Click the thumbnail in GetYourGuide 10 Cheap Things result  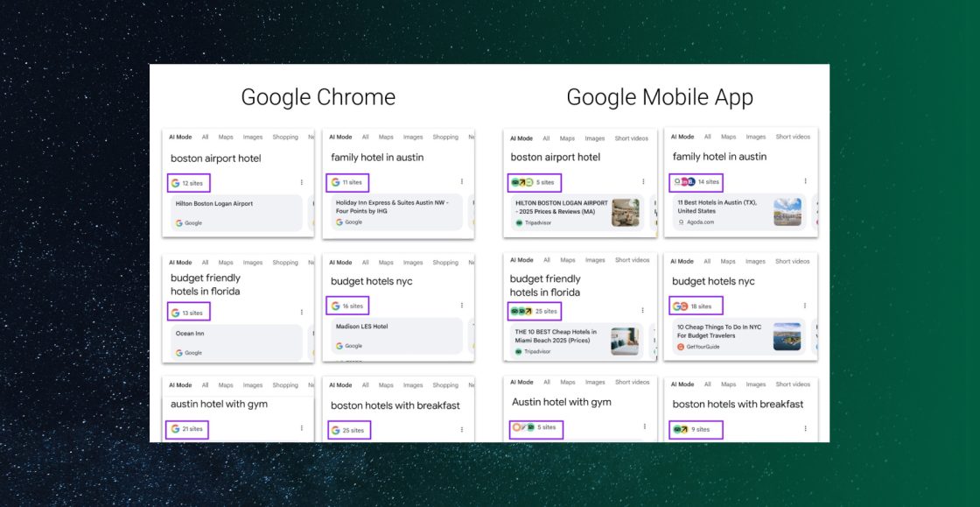pos(787,336)
